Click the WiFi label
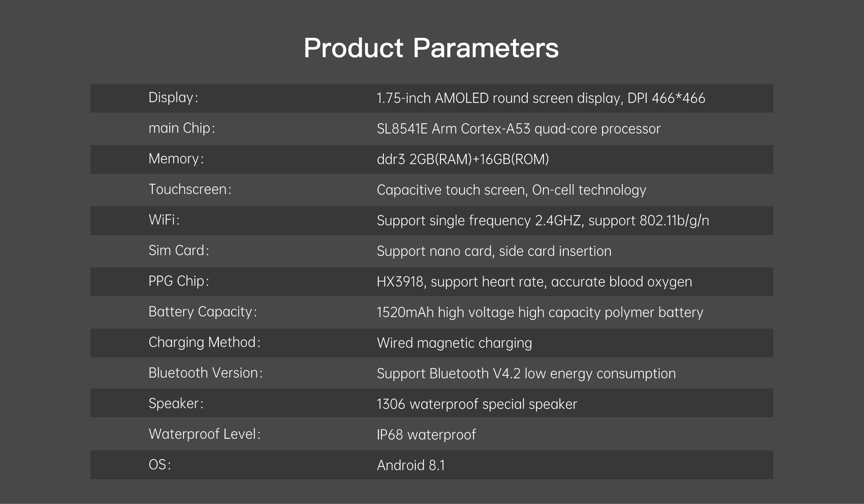The width and height of the screenshot is (864, 504). pos(164,220)
